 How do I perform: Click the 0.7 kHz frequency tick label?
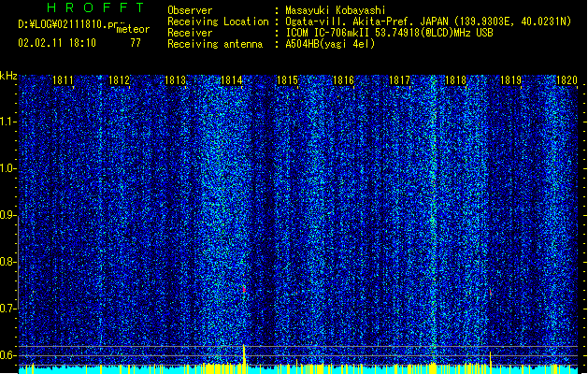7,309
